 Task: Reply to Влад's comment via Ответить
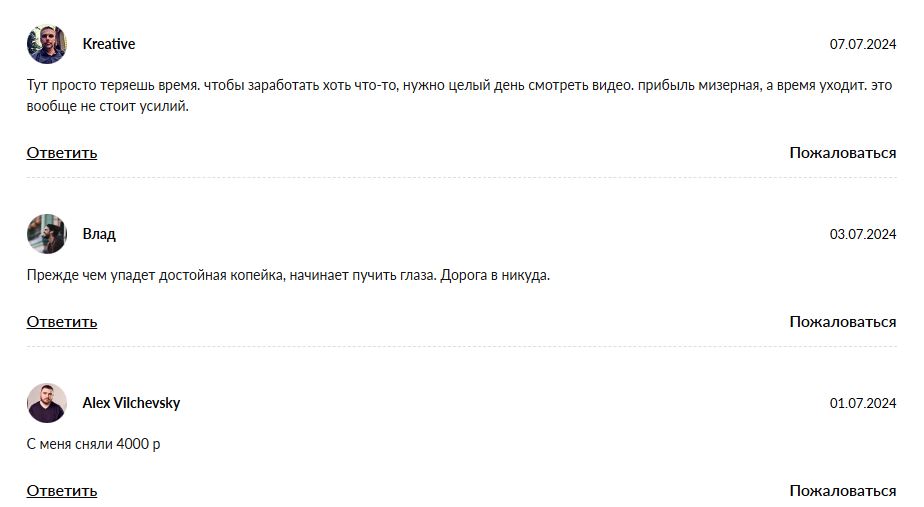[x=62, y=322]
